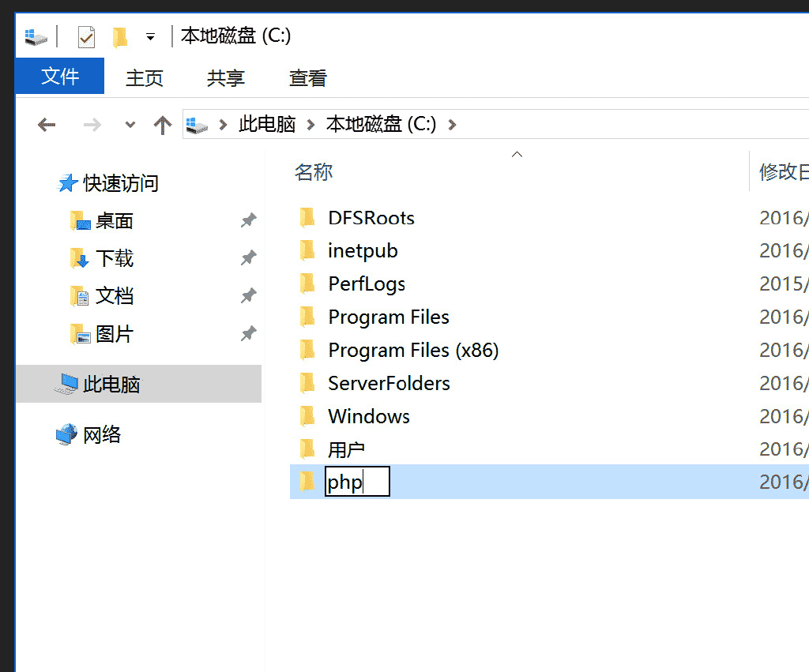Click the folder icon of the php row
The height and width of the screenshot is (672, 809).
click(307, 482)
